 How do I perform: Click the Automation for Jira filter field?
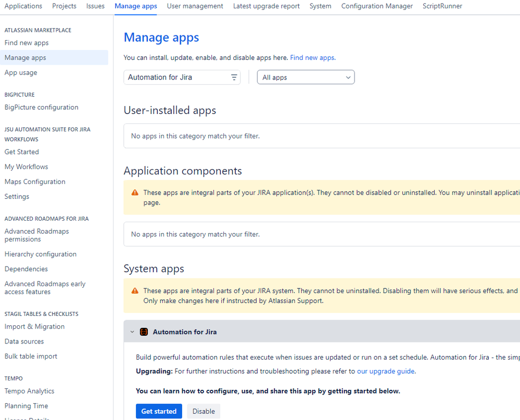point(182,77)
